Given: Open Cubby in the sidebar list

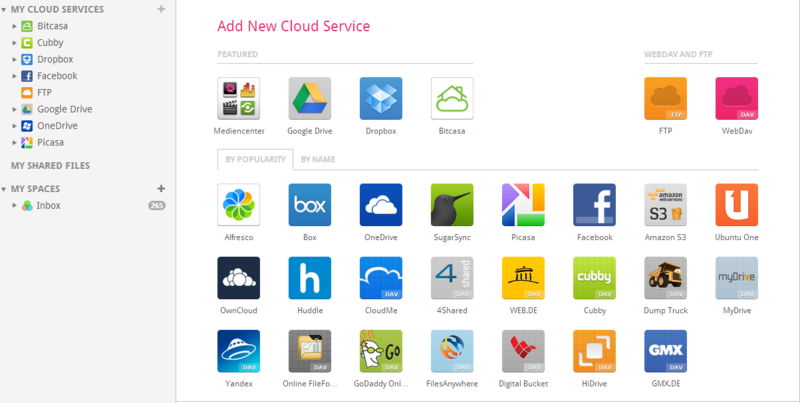Looking at the screenshot, I should (x=42, y=43).
